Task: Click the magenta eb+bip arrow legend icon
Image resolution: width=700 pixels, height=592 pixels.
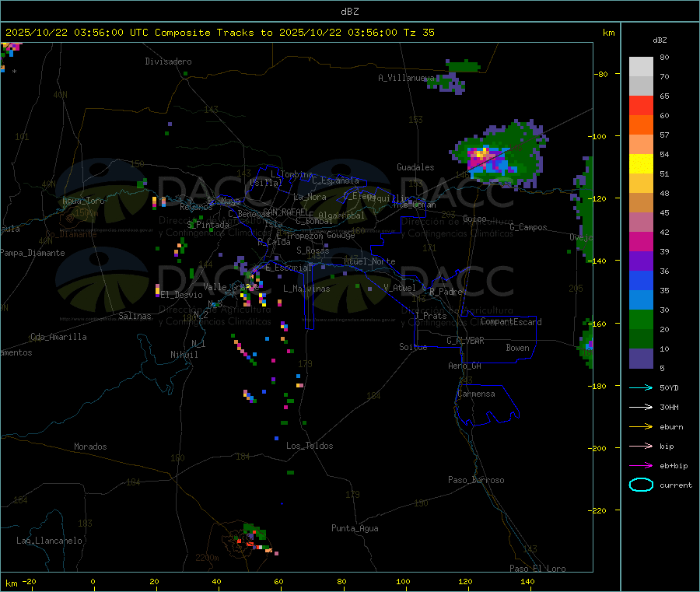Action: pyautogui.click(x=641, y=466)
